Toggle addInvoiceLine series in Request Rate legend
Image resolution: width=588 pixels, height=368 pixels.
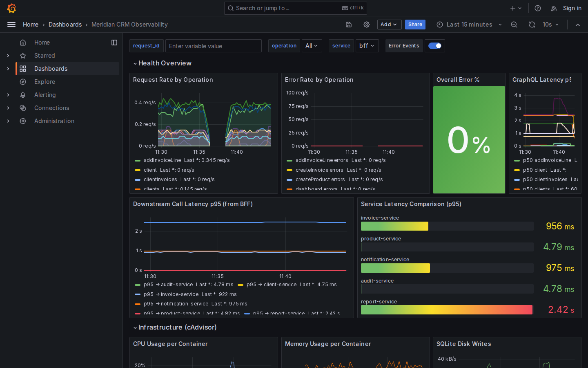[x=162, y=160]
